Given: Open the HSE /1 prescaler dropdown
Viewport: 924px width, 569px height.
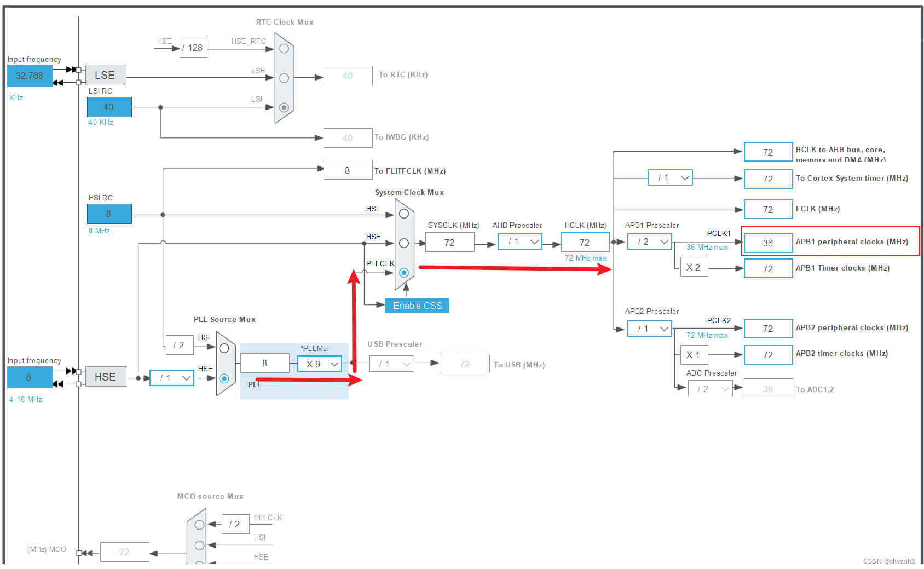Looking at the screenshot, I should coord(172,378).
